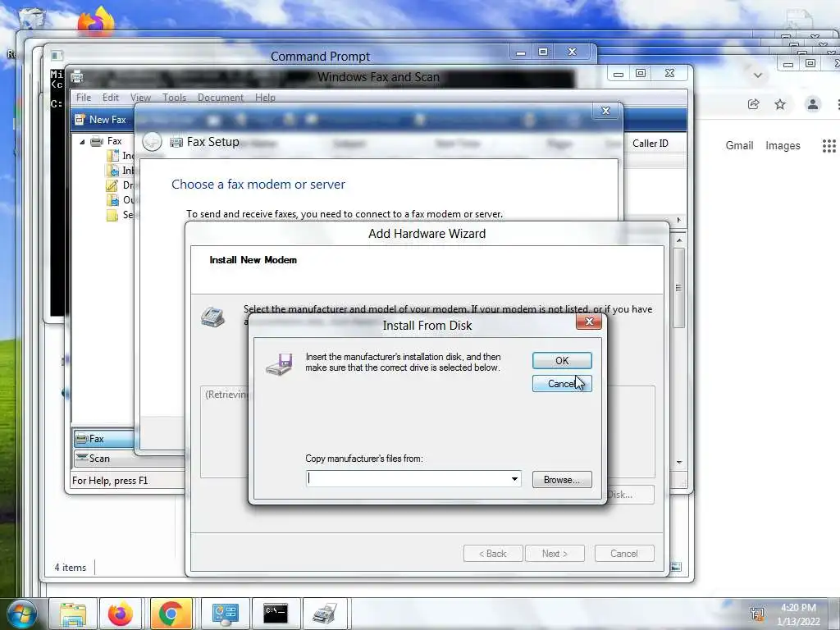Screen dimensions: 840x630
Task: Click the floppy disk drive icon
Action: 280,364
